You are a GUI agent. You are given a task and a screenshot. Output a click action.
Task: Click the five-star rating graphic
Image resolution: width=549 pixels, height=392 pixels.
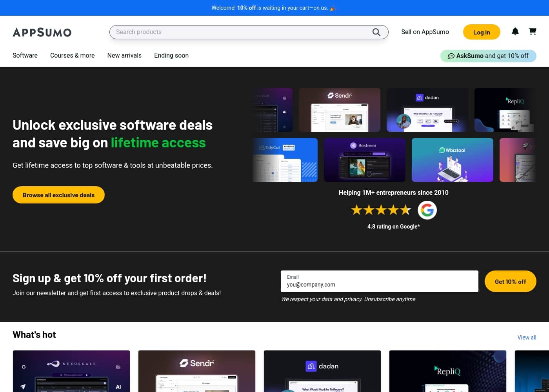[381, 210]
